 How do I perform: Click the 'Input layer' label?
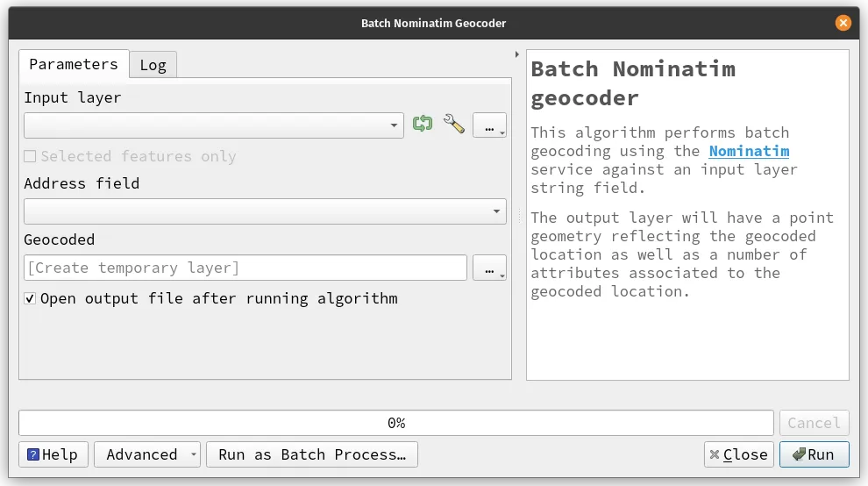(73, 97)
